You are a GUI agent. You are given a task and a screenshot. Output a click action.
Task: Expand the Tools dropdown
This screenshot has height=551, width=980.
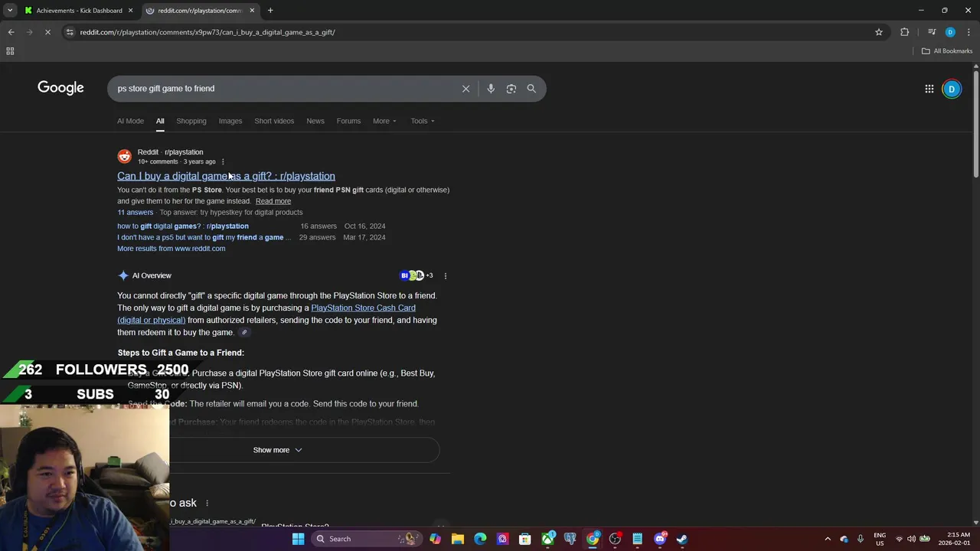(422, 121)
